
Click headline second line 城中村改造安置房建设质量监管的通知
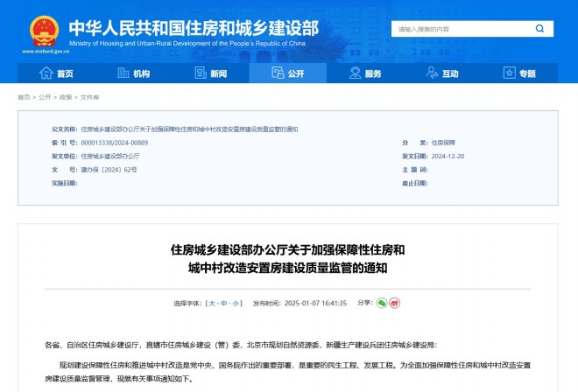pos(287,268)
